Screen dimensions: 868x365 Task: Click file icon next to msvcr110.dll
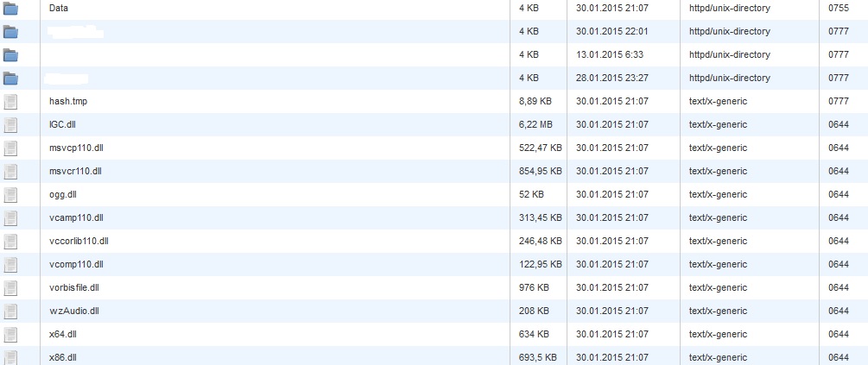pos(10,172)
